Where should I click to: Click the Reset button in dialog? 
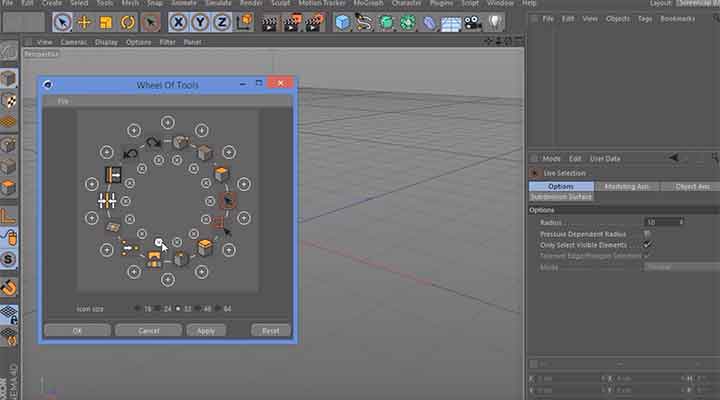(x=270, y=330)
